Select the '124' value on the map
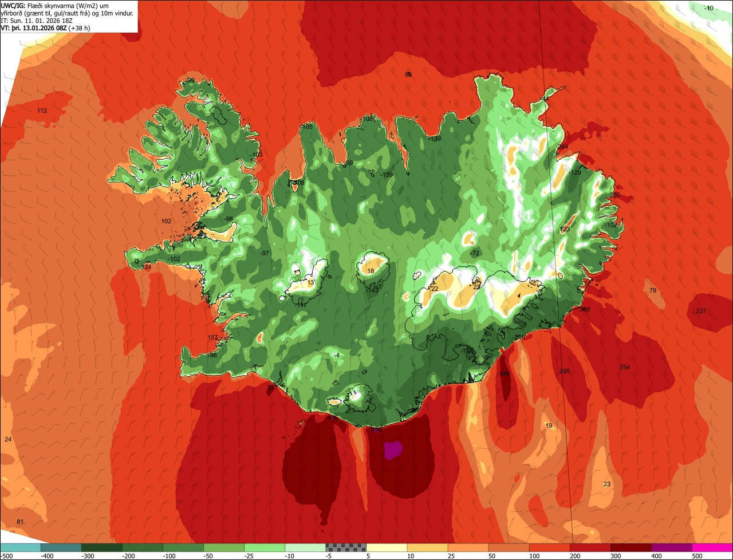Image resolution: width=733 pixels, height=560 pixels. [147, 267]
